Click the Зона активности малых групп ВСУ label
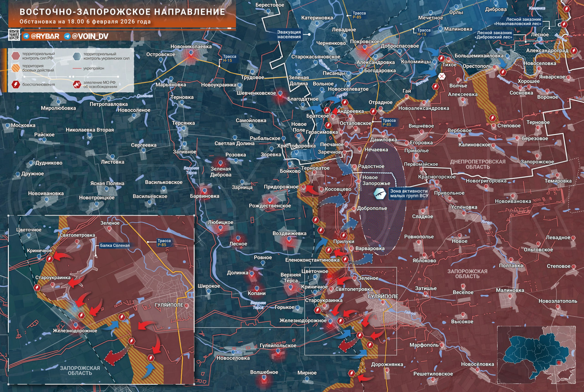 pos(409,193)
